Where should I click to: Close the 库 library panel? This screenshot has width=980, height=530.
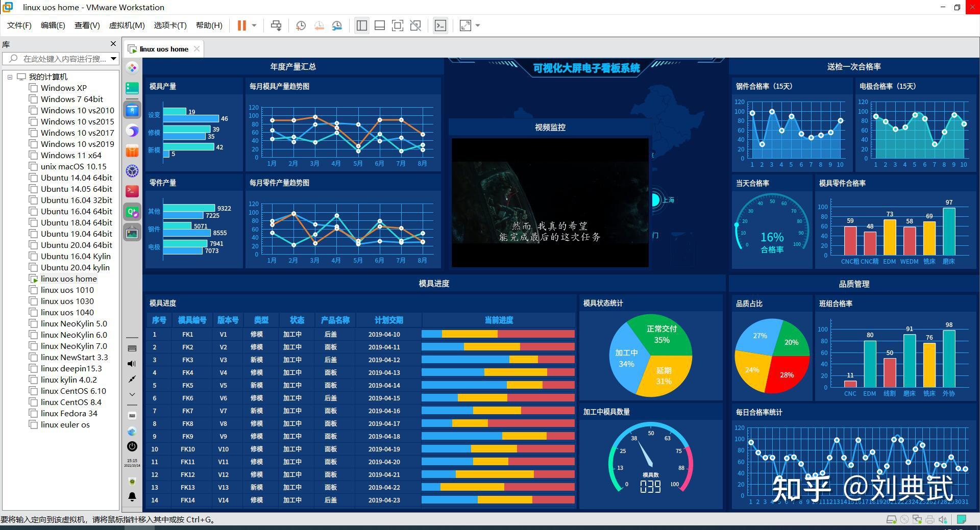tap(113, 44)
